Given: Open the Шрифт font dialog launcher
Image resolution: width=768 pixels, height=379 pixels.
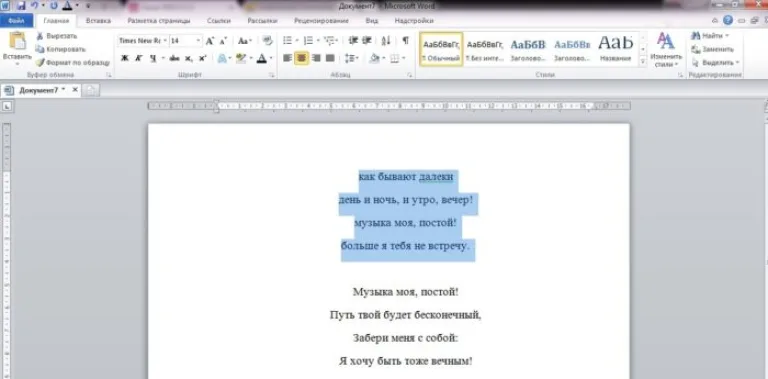Looking at the screenshot, I should 271,75.
